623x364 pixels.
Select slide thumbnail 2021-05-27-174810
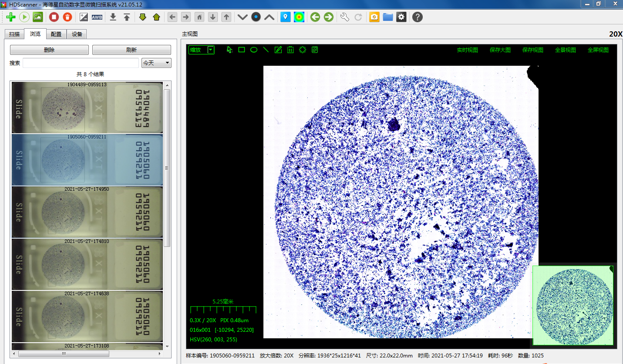(87, 264)
